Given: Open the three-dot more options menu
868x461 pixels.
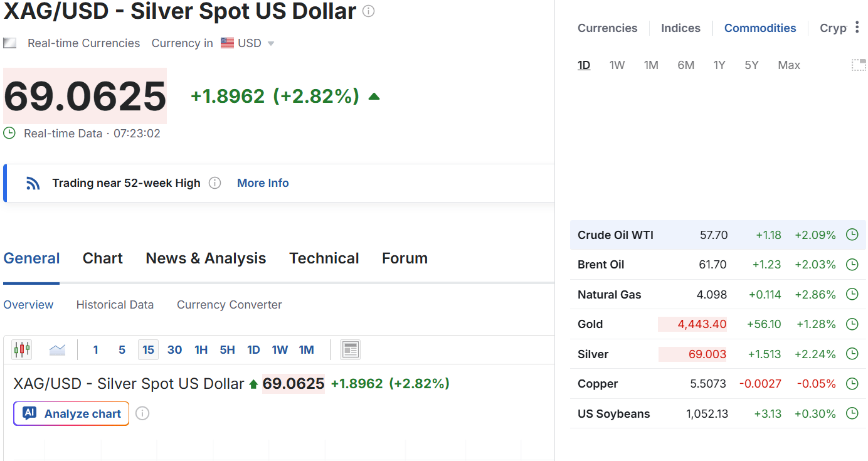Looking at the screenshot, I should [857, 28].
